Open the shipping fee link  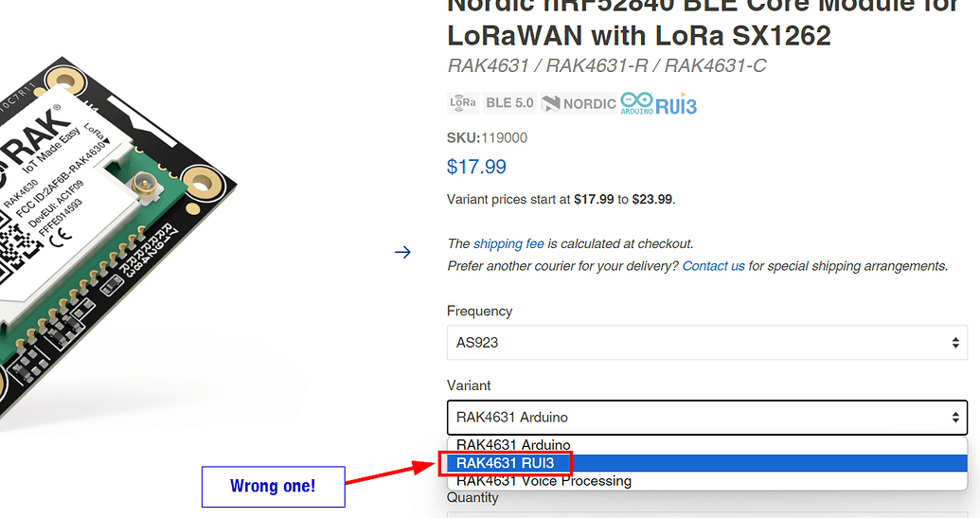point(508,243)
